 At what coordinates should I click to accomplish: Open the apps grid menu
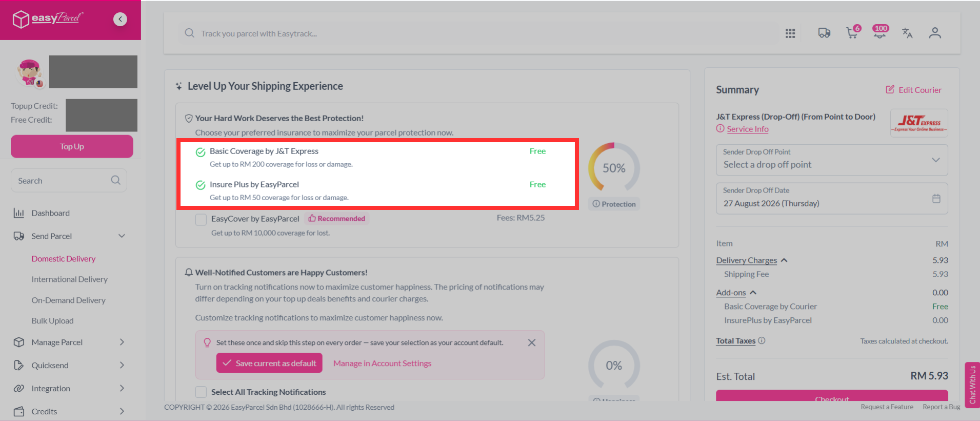[x=790, y=33]
